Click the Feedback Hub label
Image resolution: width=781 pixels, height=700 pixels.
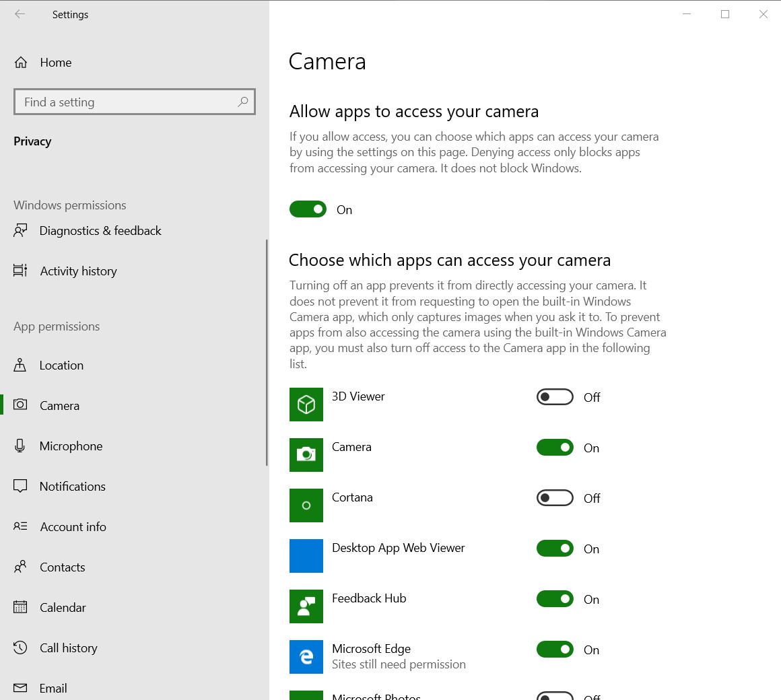(369, 598)
